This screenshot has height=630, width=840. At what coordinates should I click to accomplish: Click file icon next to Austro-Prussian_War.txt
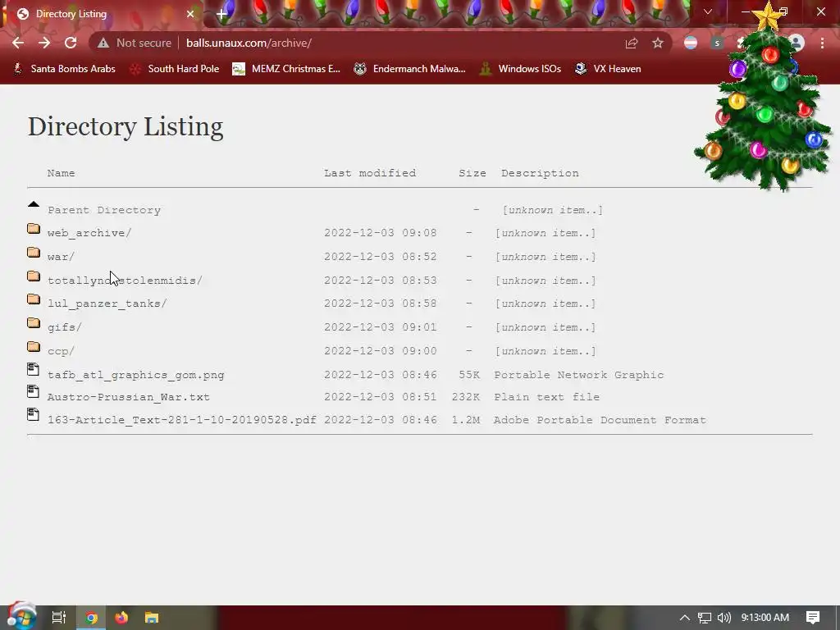click(x=33, y=391)
